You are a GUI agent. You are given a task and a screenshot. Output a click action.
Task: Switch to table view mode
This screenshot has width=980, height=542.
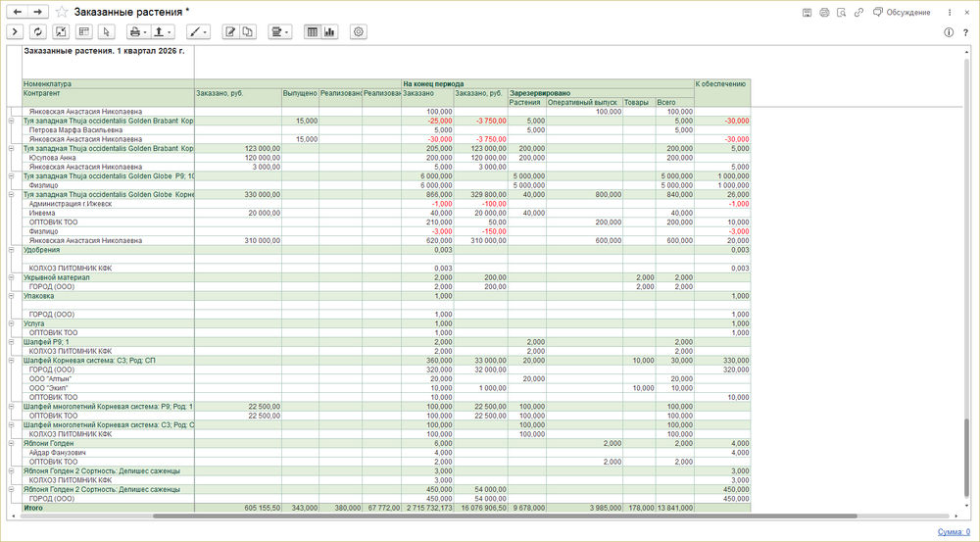313,32
